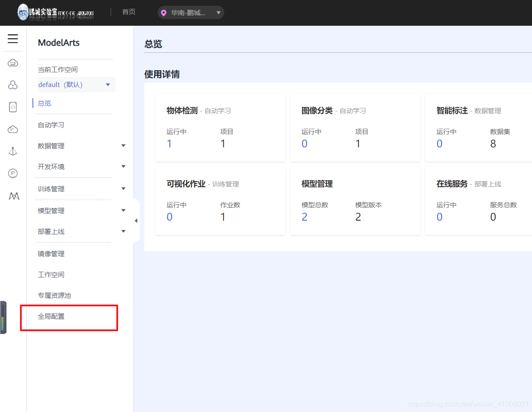
Task: Click the 物体检测 card title
Action: click(x=182, y=111)
